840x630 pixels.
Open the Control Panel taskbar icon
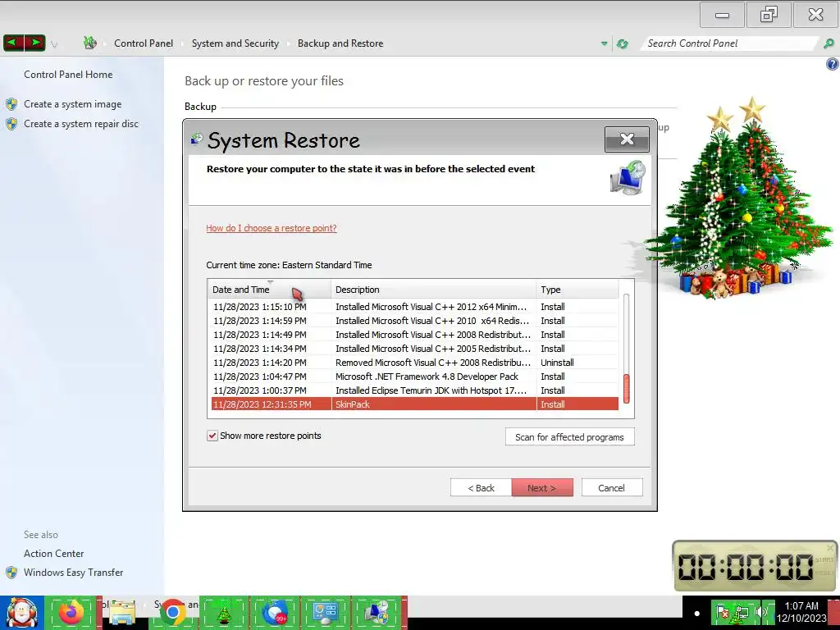point(326,613)
